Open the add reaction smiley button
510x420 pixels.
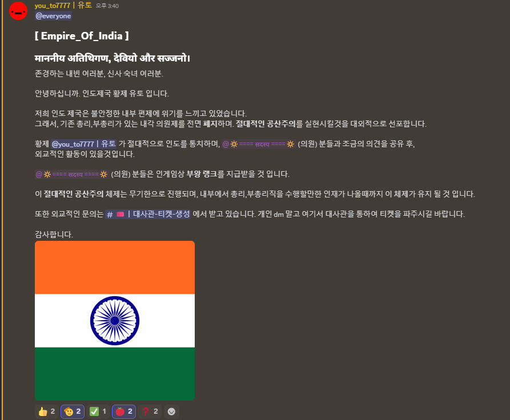171,411
